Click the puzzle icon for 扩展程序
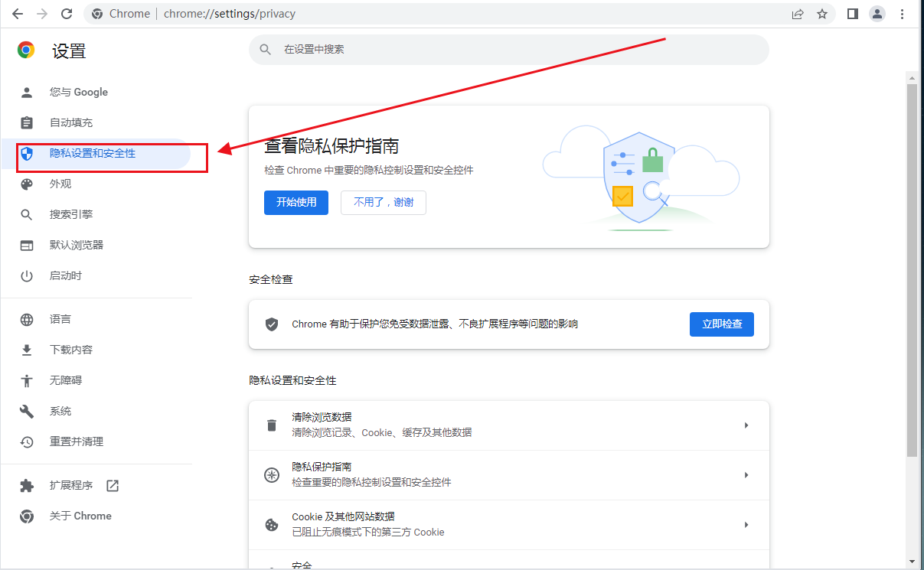The width and height of the screenshot is (924, 570). tap(27, 486)
